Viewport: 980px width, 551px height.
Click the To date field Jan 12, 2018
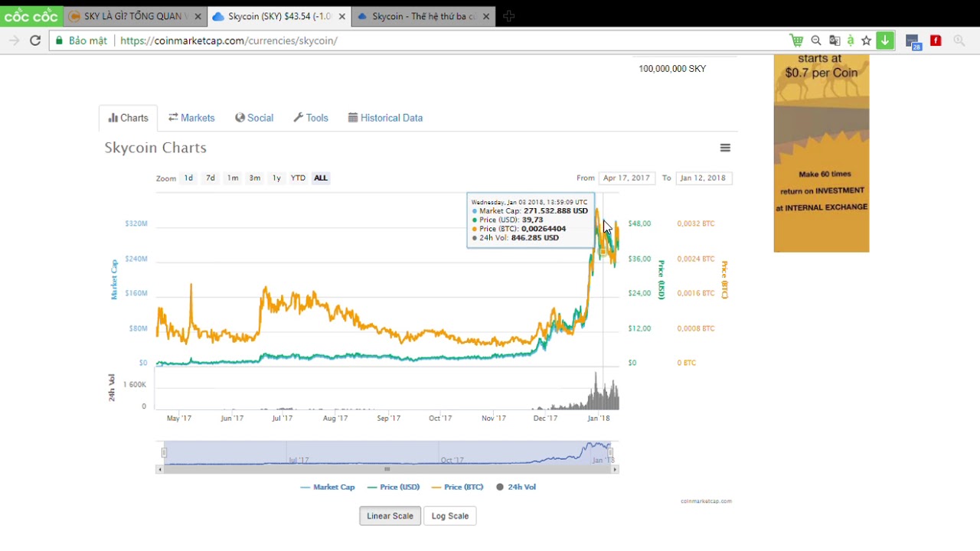[x=703, y=178]
